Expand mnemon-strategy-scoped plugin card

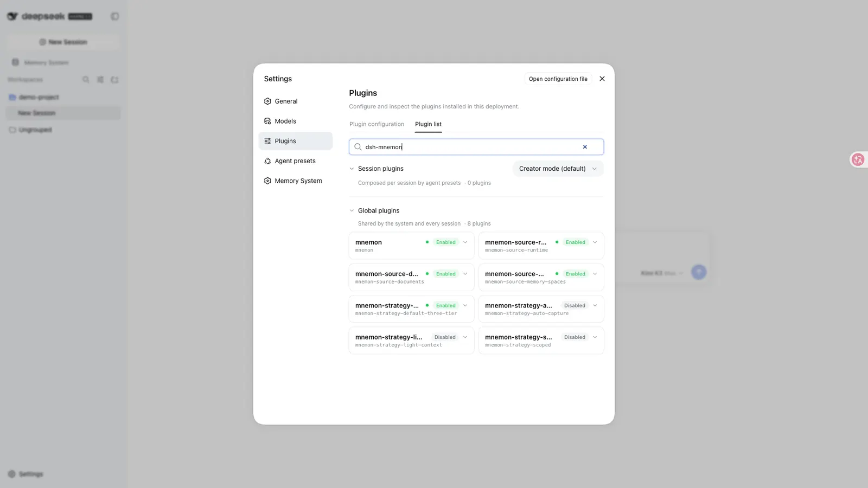(x=595, y=337)
